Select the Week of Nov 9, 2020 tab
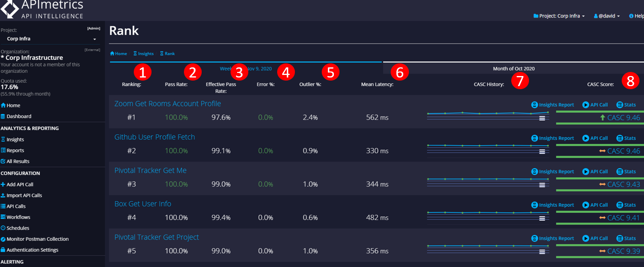 click(x=246, y=68)
